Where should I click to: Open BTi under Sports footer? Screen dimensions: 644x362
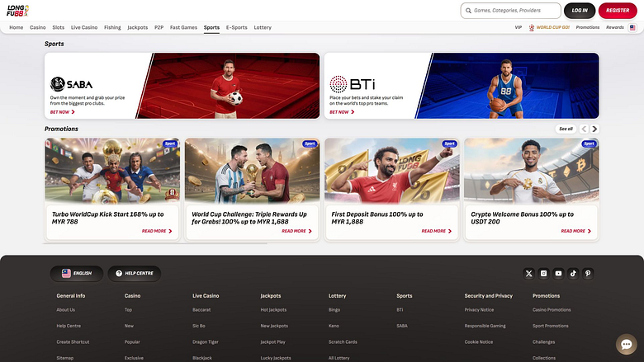click(x=400, y=310)
